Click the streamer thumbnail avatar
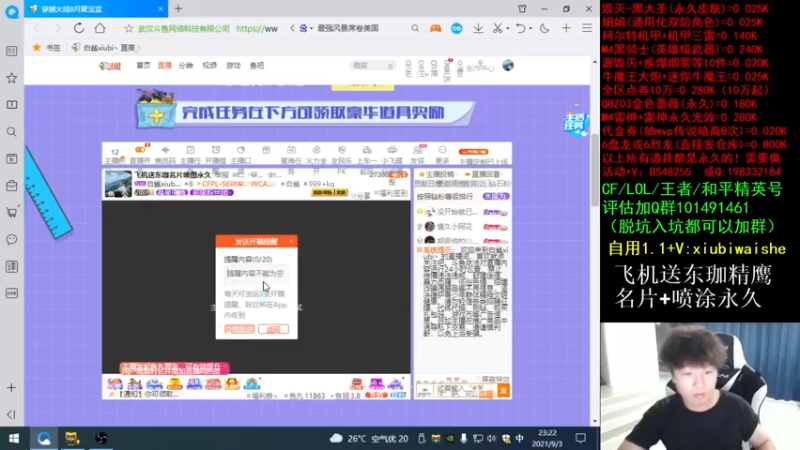Viewport: 800px width, 450px height. pos(118,184)
